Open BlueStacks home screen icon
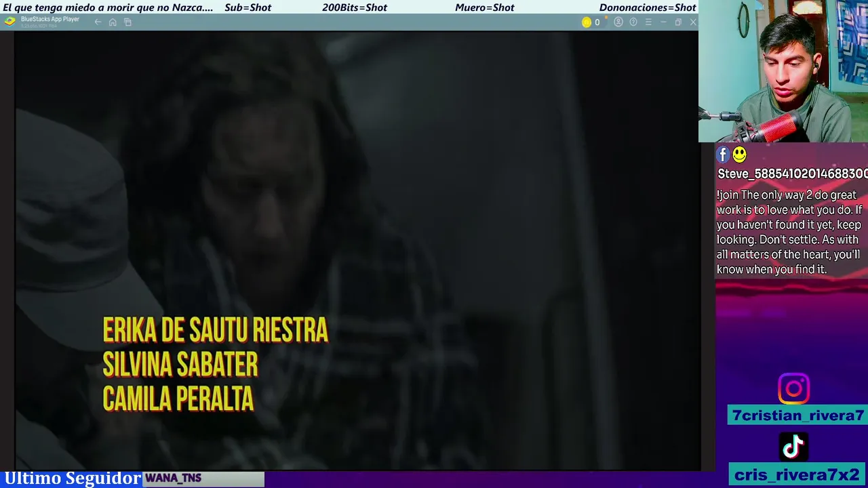This screenshot has width=868, height=488. tap(113, 22)
